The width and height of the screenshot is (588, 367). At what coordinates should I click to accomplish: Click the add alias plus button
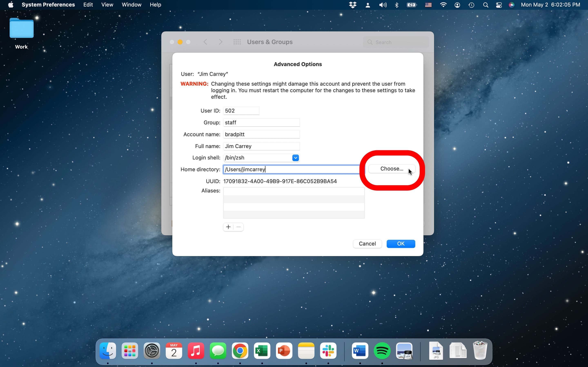[228, 227]
